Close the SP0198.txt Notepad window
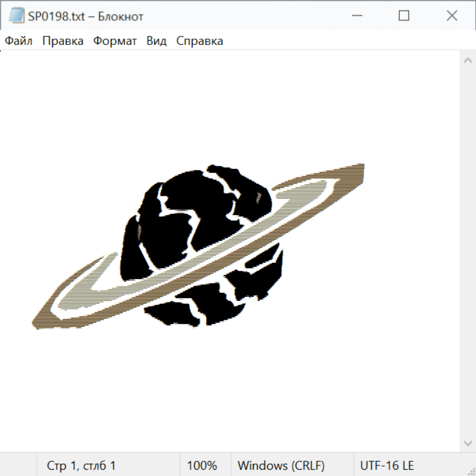This screenshot has width=476, height=476. tap(452, 16)
